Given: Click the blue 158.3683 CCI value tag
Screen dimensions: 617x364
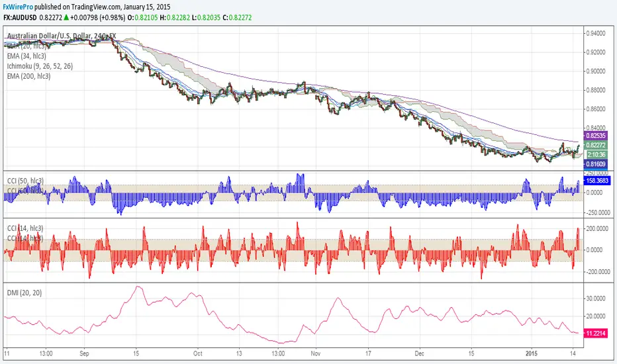Looking at the screenshot, I should [x=597, y=181].
